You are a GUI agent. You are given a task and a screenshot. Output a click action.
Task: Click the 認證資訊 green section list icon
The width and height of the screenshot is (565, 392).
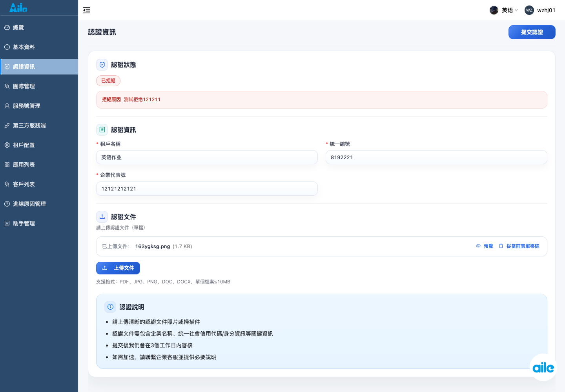click(x=102, y=130)
